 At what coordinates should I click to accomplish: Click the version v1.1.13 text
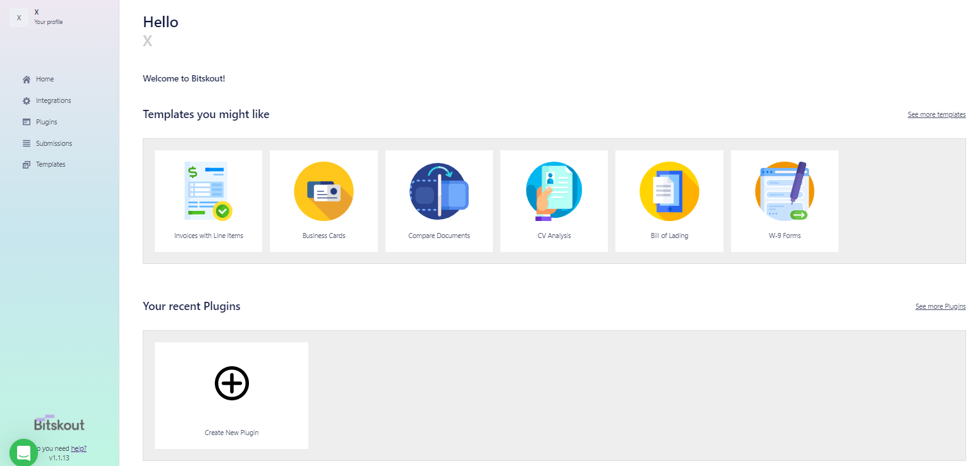click(x=59, y=458)
